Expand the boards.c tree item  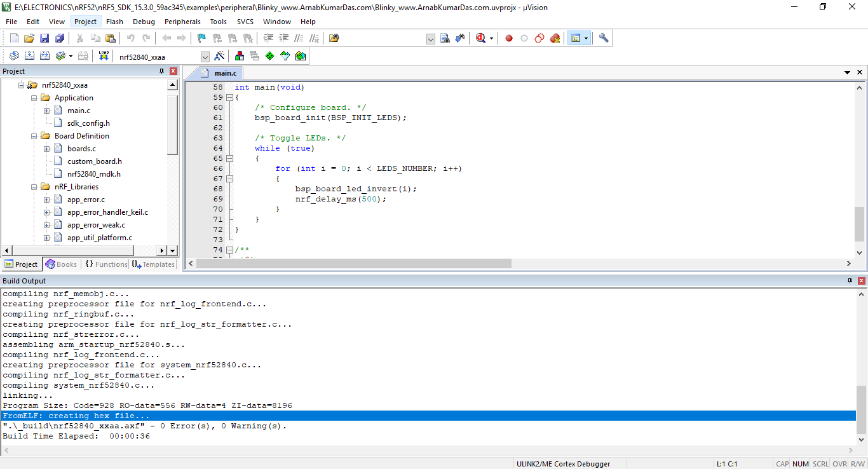(x=46, y=148)
